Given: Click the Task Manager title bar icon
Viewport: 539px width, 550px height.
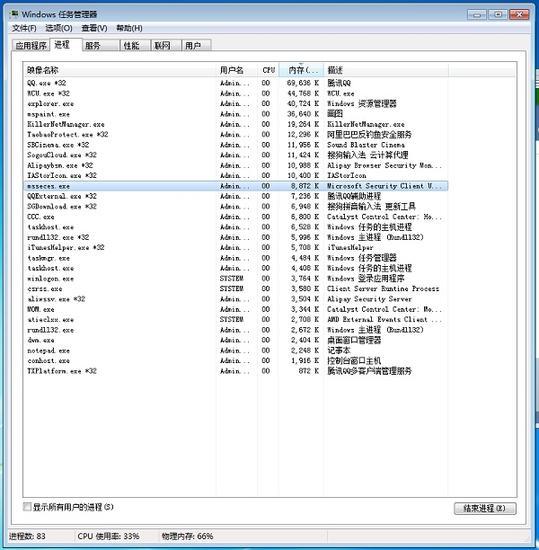Looking at the screenshot, I should [14, 14].
